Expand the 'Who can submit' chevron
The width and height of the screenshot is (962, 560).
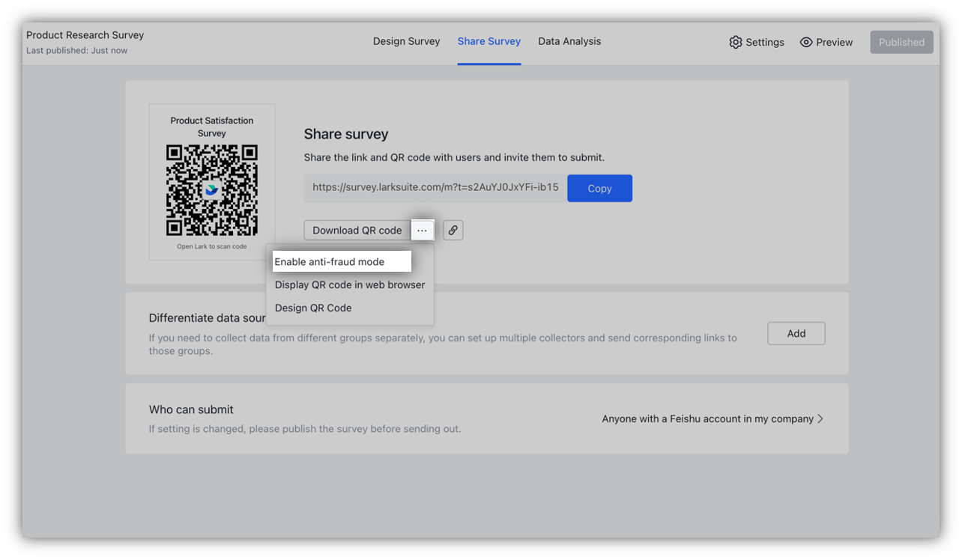(x=821, y=419)
